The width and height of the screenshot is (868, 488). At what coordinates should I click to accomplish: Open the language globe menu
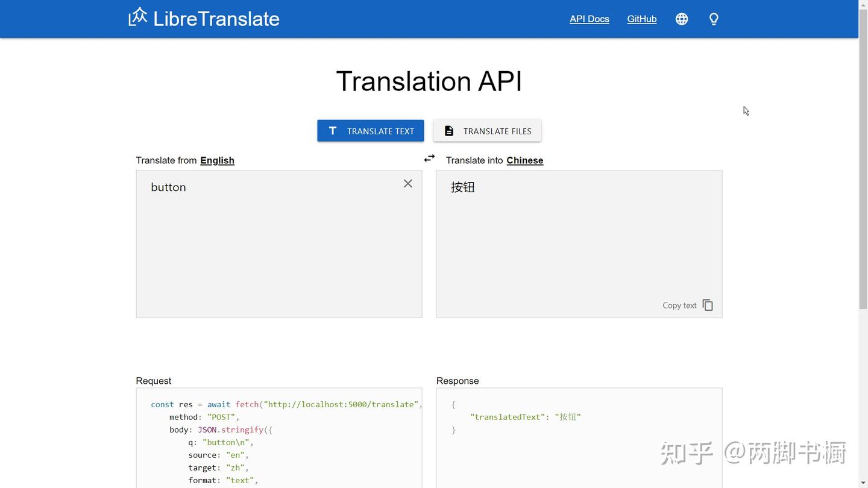click(682, 19)
